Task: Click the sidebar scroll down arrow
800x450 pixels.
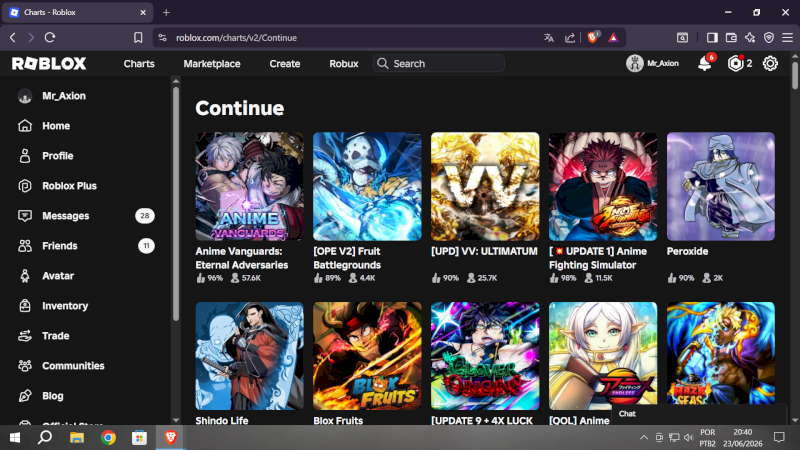Action: [176, 420]
